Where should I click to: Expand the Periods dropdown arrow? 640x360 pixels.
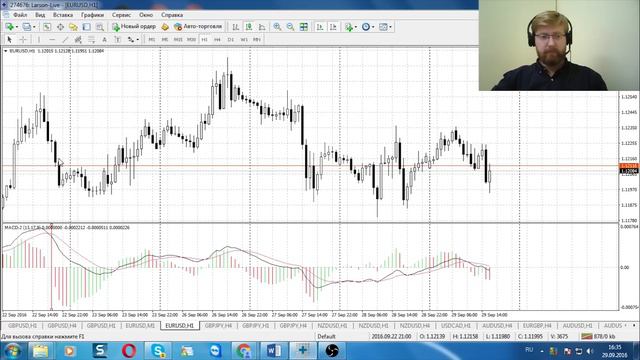click(x=373, y=27)
